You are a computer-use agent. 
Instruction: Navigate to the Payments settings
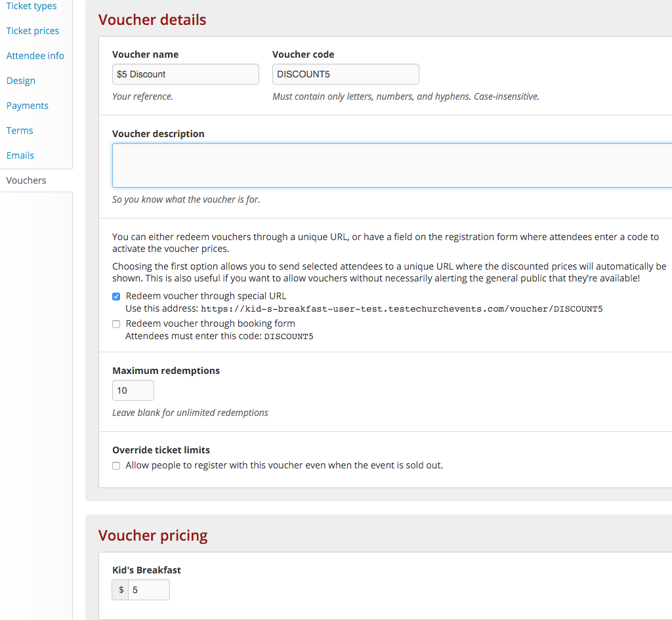pos(28,106)
